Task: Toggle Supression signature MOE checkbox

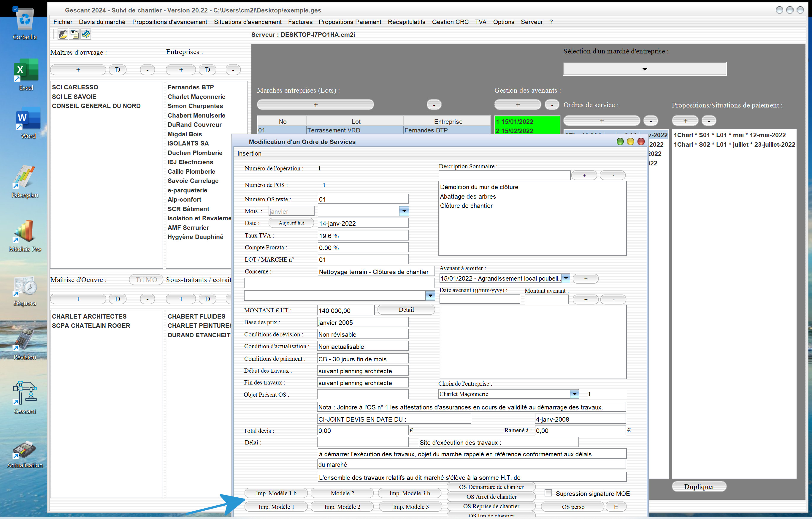Action: 548,493
